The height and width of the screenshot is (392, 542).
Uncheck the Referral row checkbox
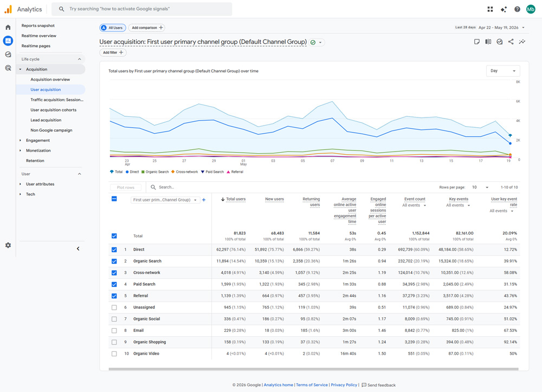coord(114,296)
